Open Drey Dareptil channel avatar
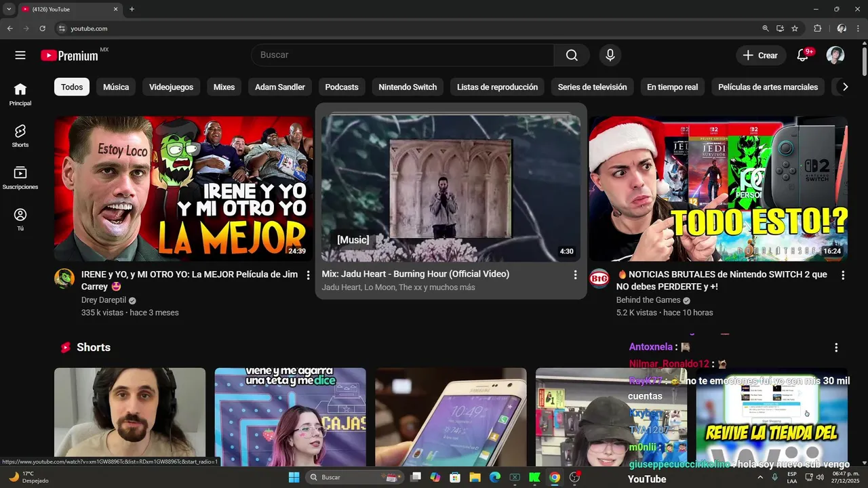The width and height of the screenshot is (868, 488). [64, 279]
